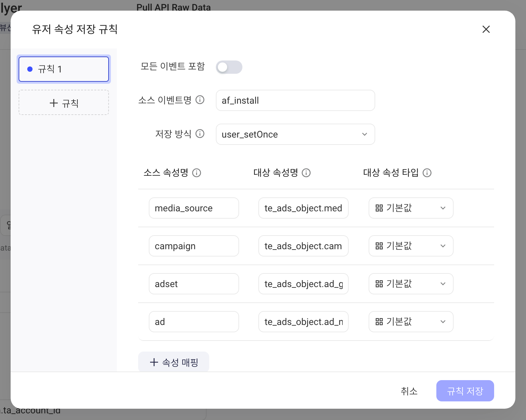
Task: Click the media_source source property field
Action: pyautogui.click(x=194, y=208)
